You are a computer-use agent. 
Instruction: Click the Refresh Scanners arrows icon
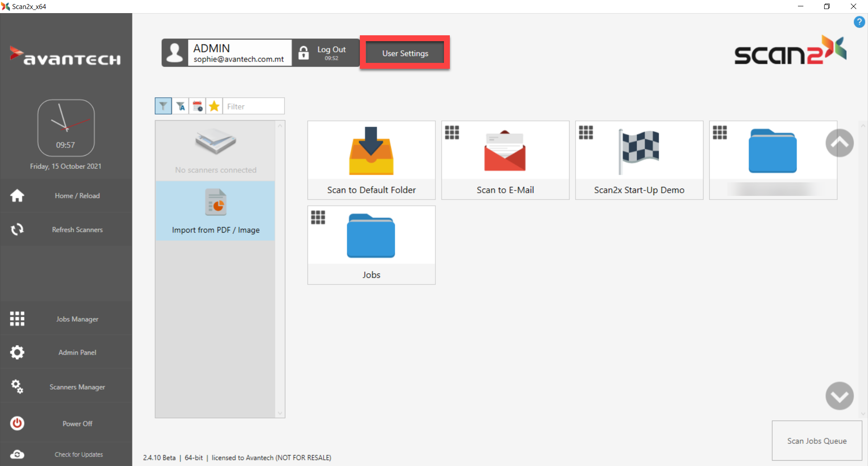(17, 229)
